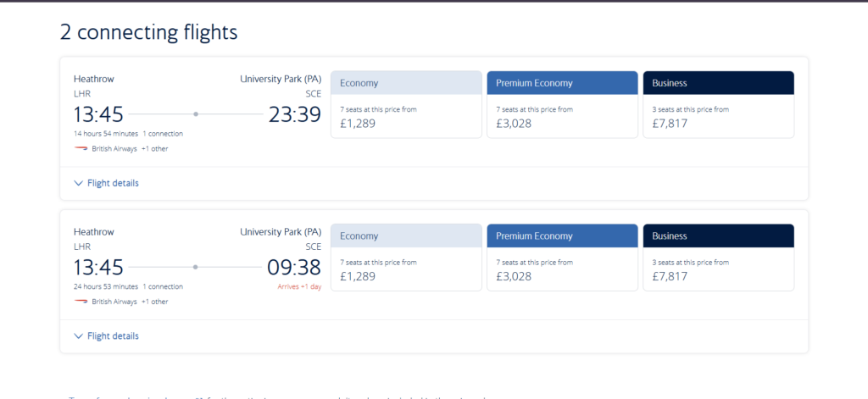Select Economy fare on the 24 hours 53 minutes flight
Image resolution: width=868 pixels, height=399 pixels.
point(406,258)
